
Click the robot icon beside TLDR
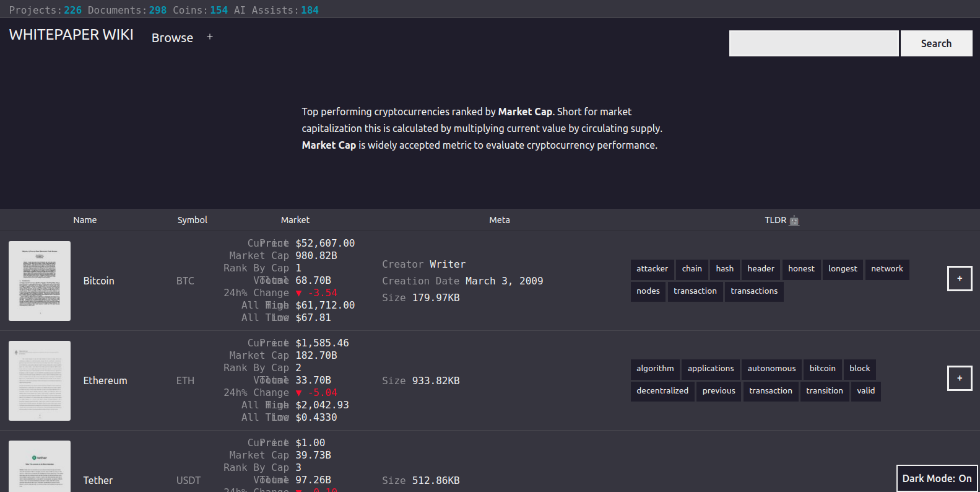[x=794, y=221]
